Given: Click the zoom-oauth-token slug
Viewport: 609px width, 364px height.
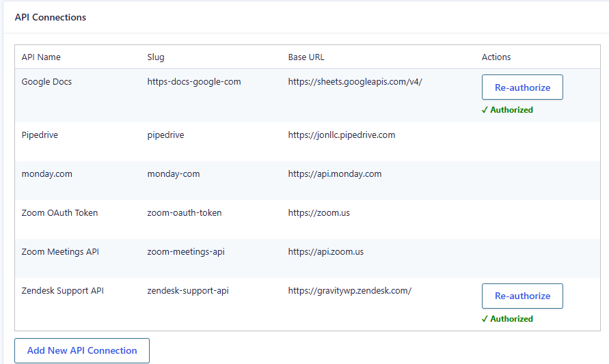Looking at the screenshot, I should click(x=184, y=212).
